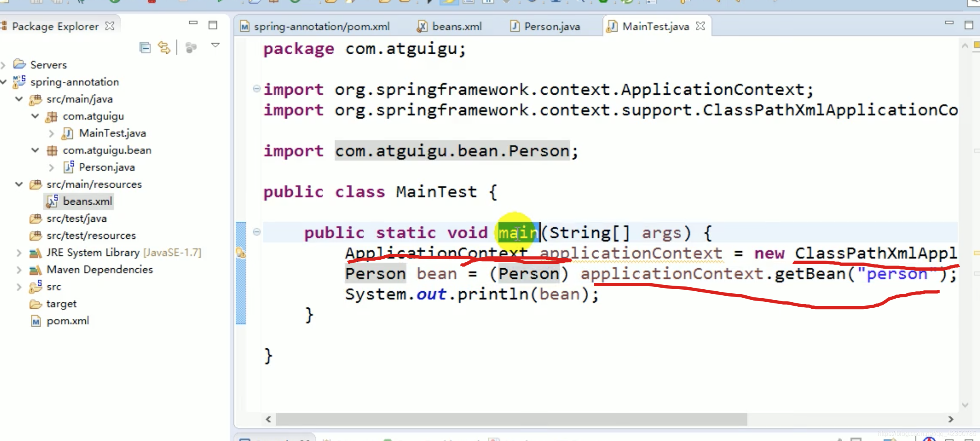Expand the src folder node
Viewport: 980px width, 441px height.
[19, 287]
